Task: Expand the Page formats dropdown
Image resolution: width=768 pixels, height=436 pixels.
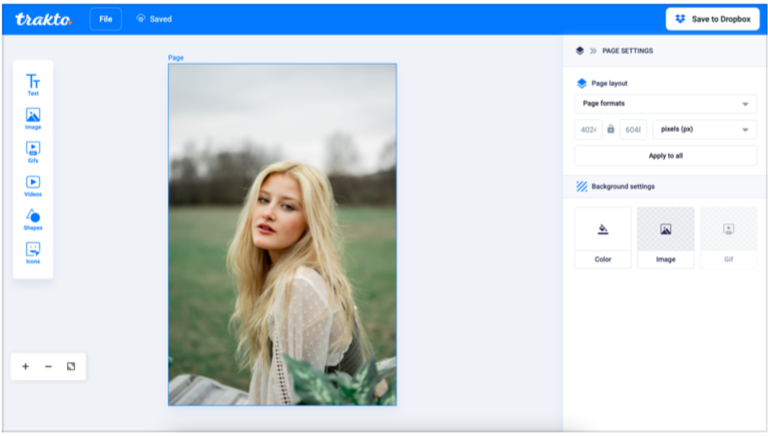Action: [x=665, y=104]
